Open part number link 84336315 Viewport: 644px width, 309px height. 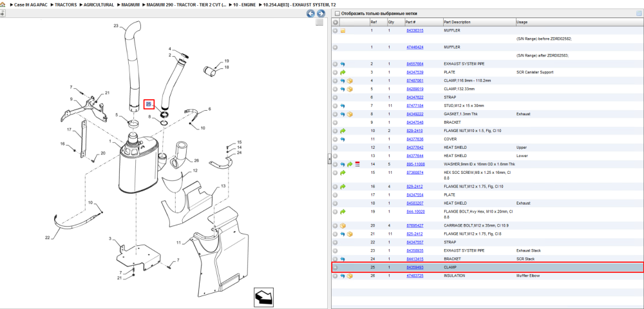(415, 31)
